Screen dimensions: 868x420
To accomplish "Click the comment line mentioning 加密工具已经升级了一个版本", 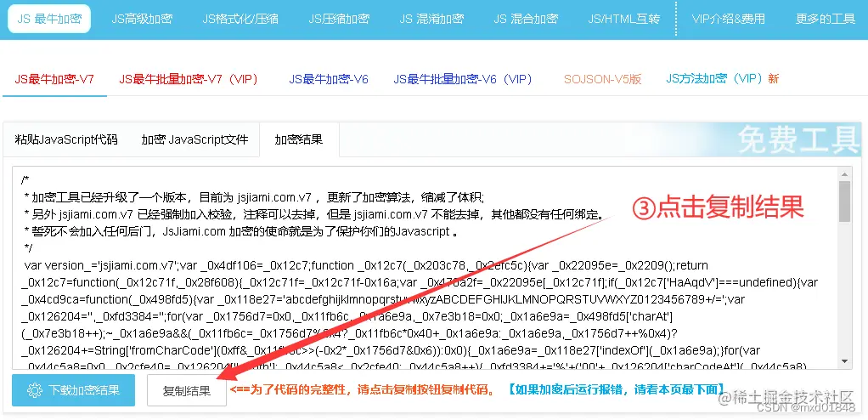I will coord(254,197).
